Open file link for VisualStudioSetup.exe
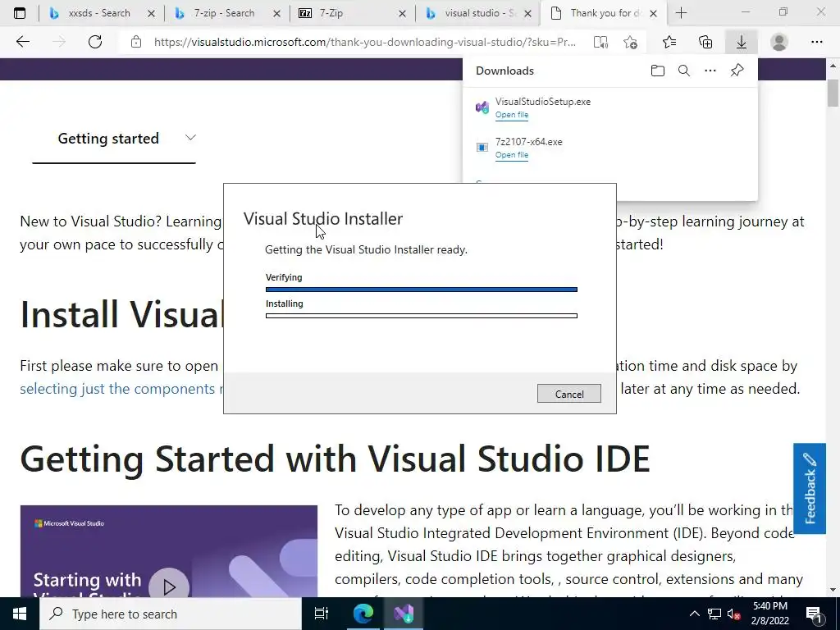This screenshot has width=840, height=630. tap(512, 115)
